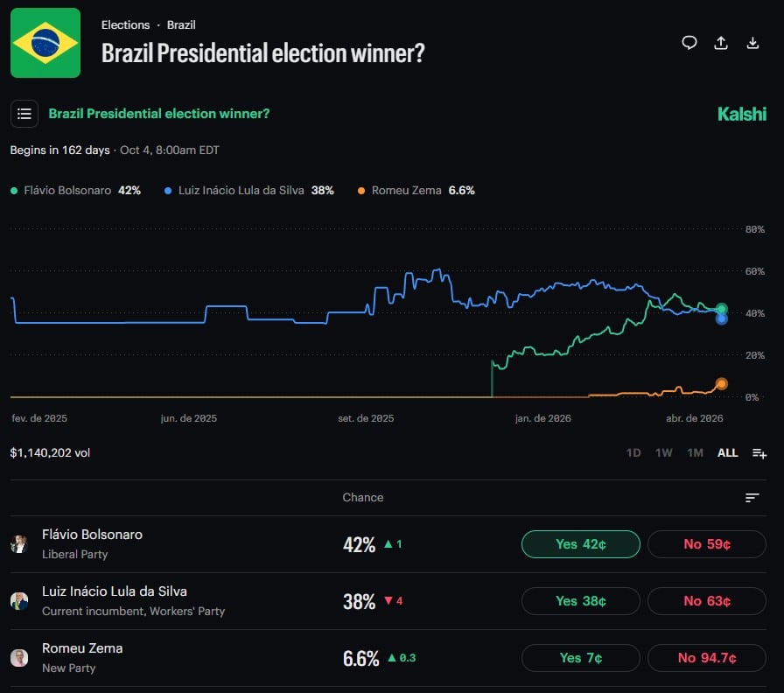
Task: Click the download icon
Action: [x=752, y=43]
